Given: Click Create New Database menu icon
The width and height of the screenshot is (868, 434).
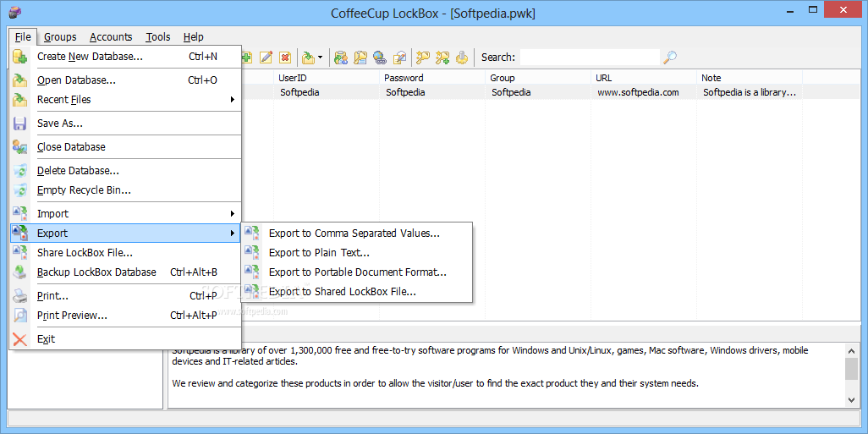Looking at the screenshot, I should pos(20,57).
